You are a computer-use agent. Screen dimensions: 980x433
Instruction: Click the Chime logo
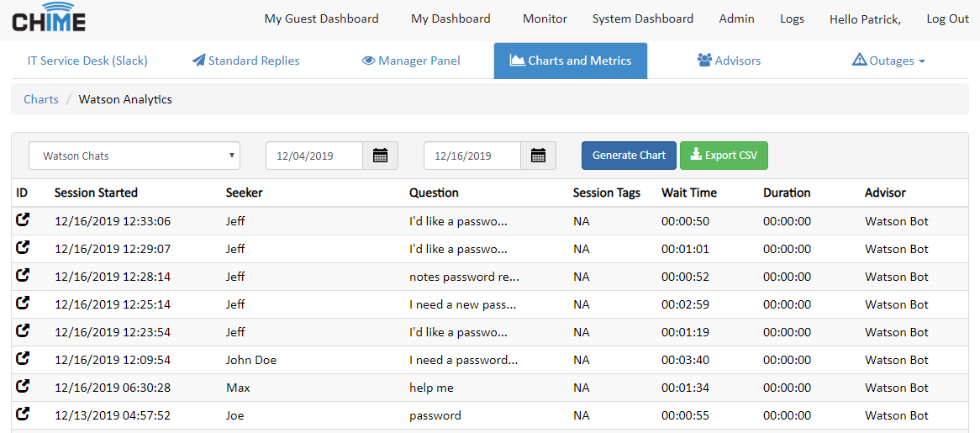tap(49, 17)
